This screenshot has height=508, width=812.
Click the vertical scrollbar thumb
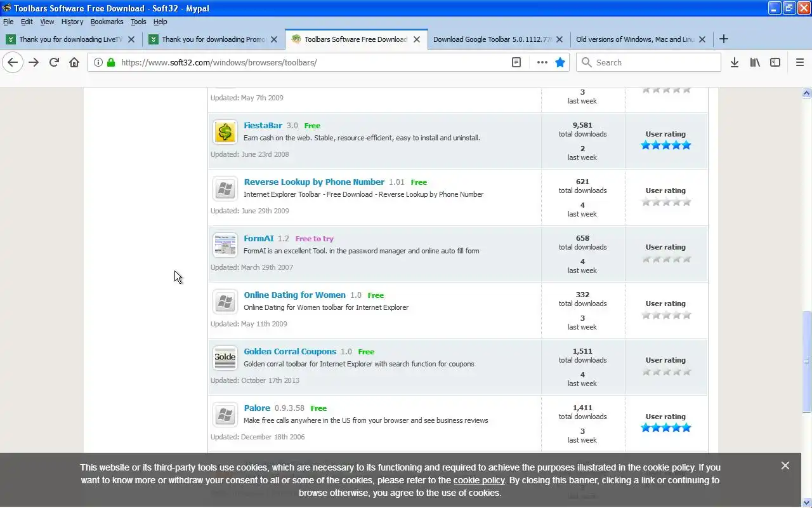click(x=806, y=362)
